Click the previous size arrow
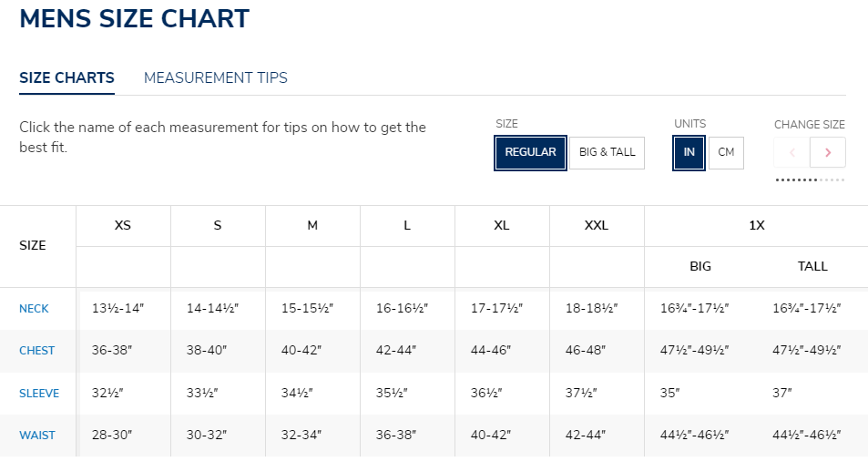Screen dimensions: 868x472 point(792,152)
